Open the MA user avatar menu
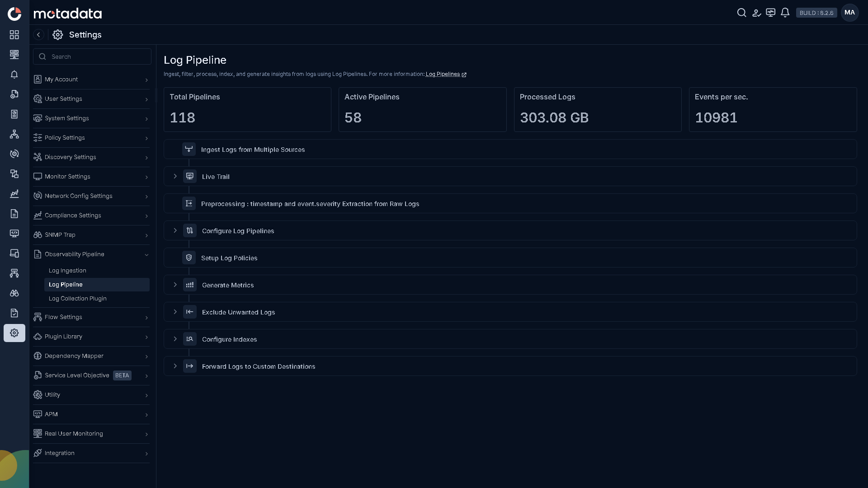 click(849, 13)
